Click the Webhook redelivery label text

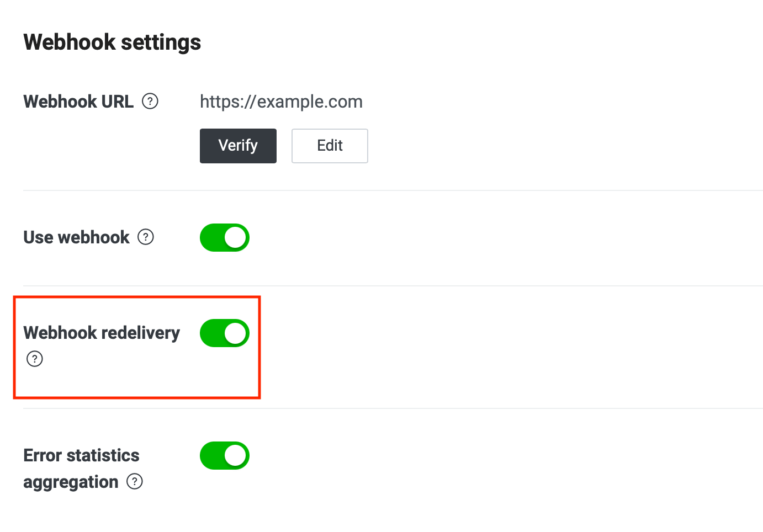click(x=102, y=333)
